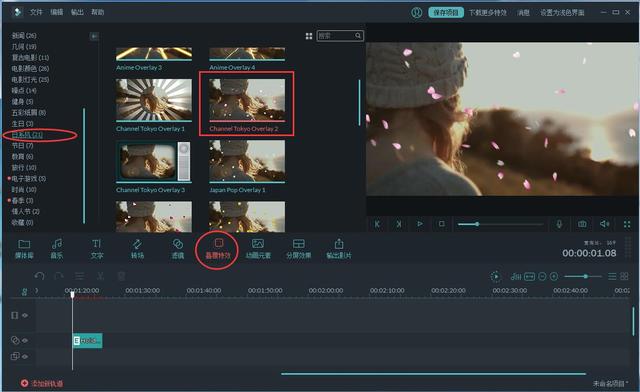Screen dimensions: 640x392
Task: Open the 编辑 menu
Action: pyautogui.click(x=57, y=12)
